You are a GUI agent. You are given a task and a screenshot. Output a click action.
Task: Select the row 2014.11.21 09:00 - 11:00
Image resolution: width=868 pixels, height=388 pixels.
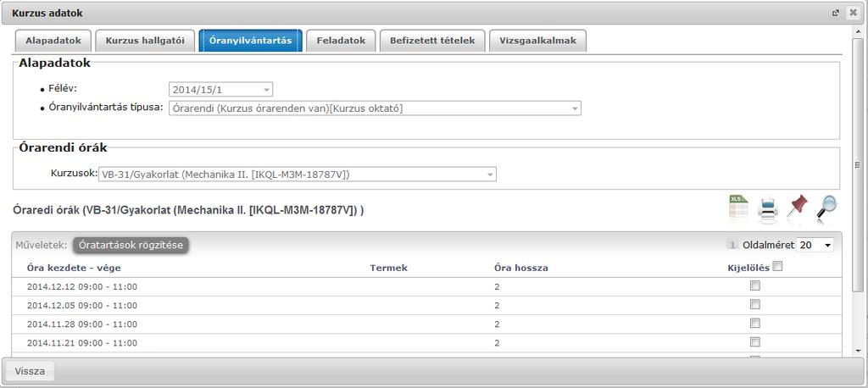(x=426, y=343)
